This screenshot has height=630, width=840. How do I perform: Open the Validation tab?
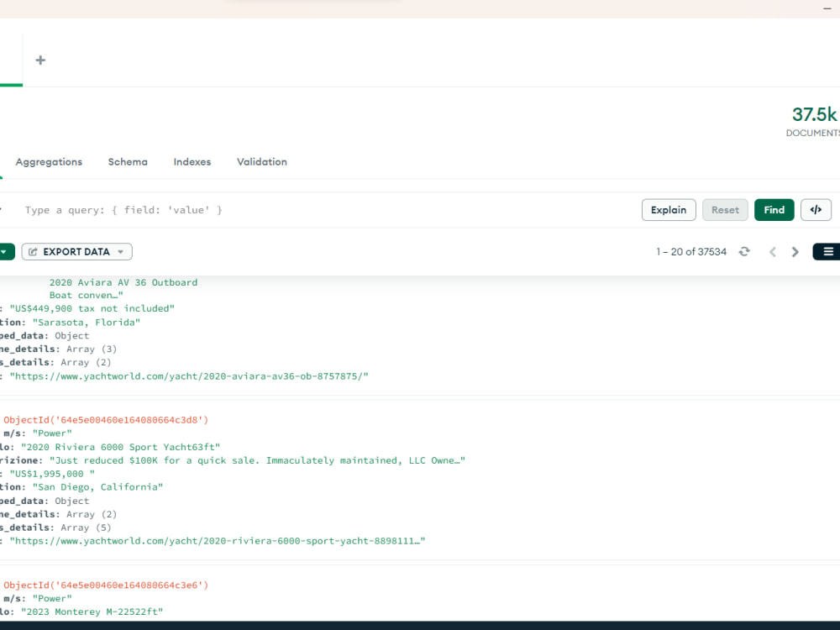tap(261, 161)
